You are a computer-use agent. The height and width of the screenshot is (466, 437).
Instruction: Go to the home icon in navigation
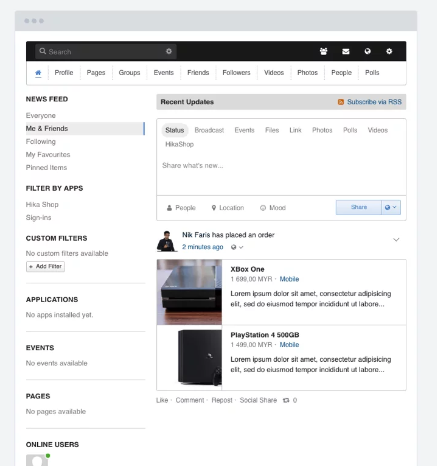point(38,73)
